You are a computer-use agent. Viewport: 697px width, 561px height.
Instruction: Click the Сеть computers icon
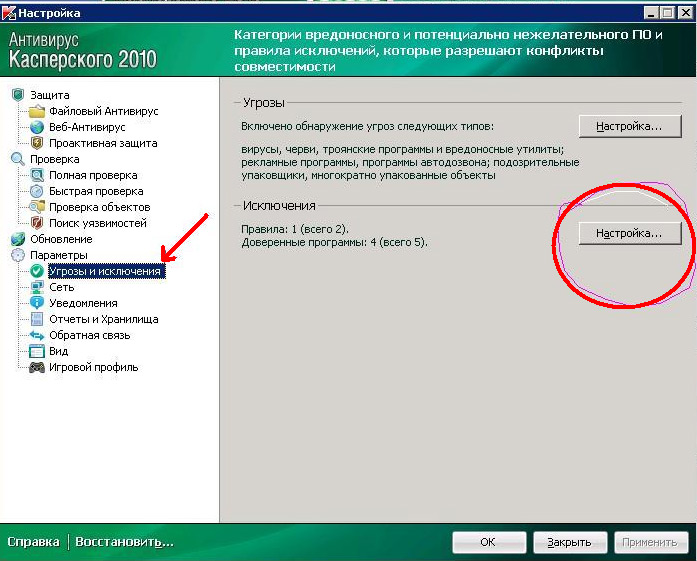click(x=37, y=287)
